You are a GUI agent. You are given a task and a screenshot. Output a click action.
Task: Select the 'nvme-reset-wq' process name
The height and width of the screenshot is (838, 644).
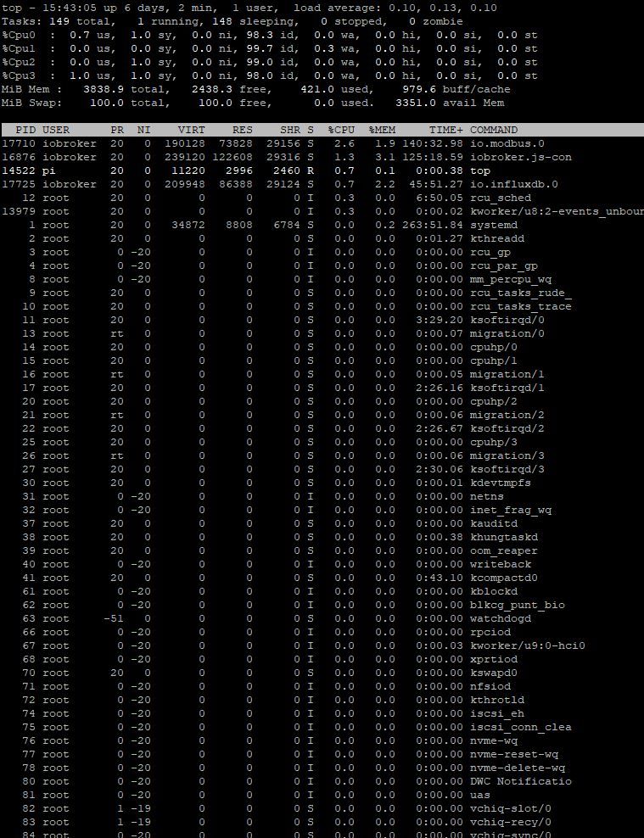[513, 754]
